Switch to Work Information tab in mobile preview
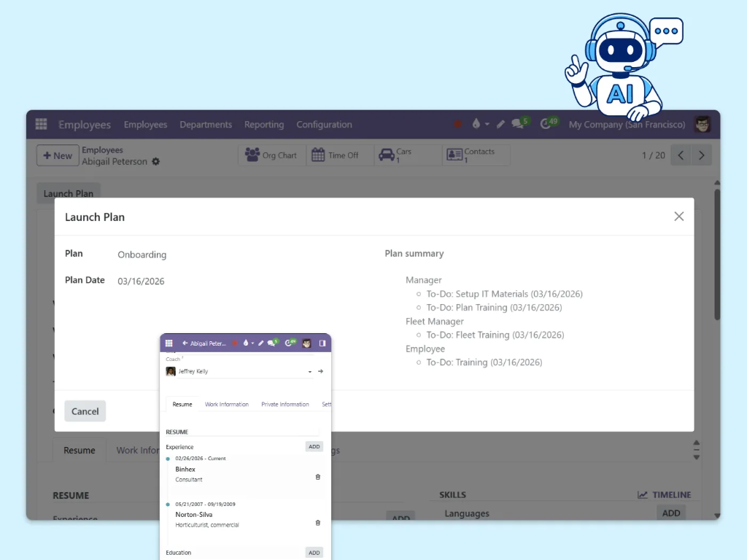The width and height of the screenshot is (747, 560). point(226,404)
